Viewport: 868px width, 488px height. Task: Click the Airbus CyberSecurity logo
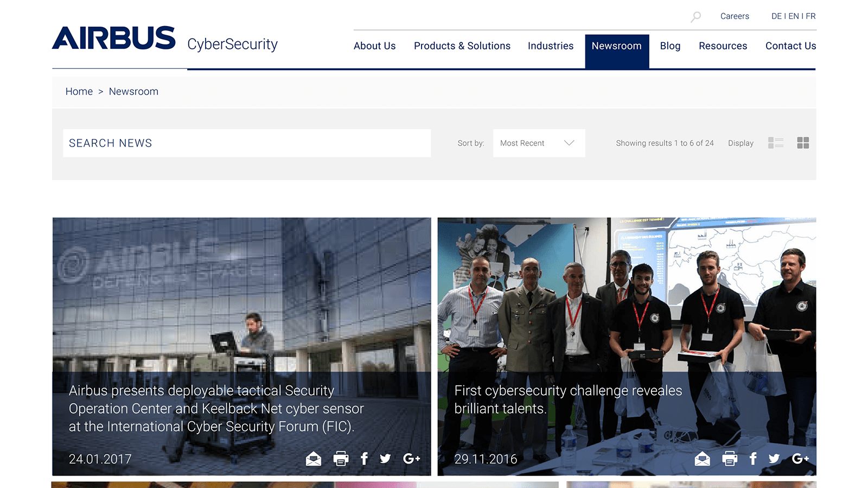pos(165,39)
